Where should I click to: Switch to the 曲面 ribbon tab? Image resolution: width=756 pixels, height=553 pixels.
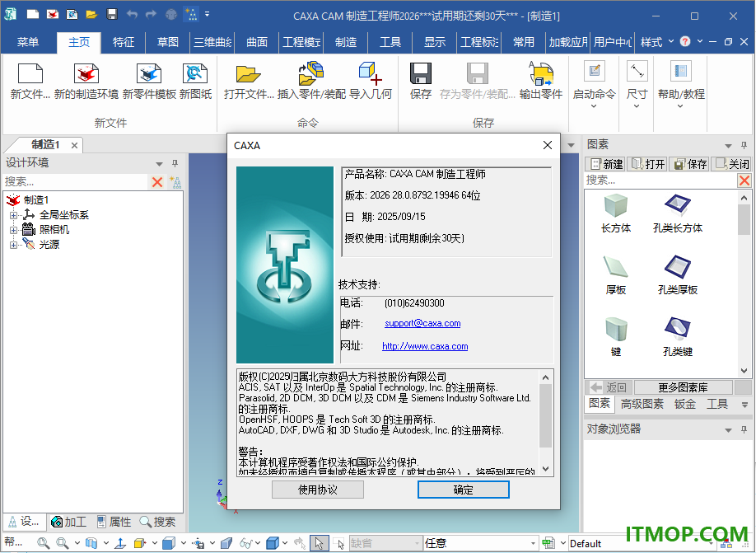(257, 42)
